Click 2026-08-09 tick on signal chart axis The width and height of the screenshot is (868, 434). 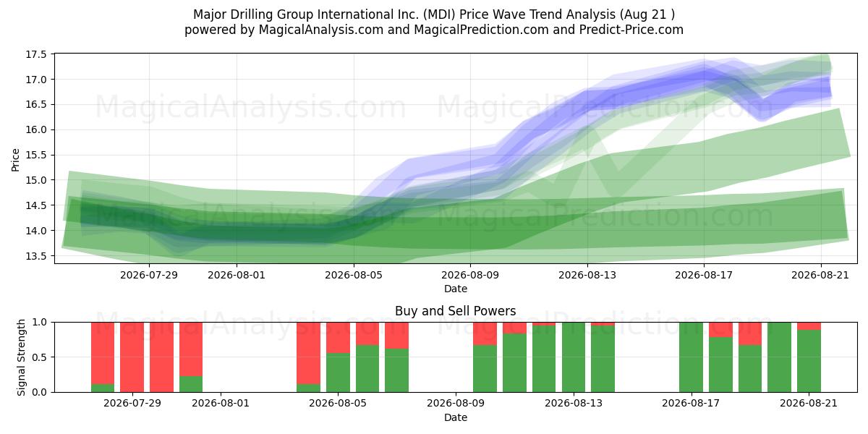pos(456,404)
